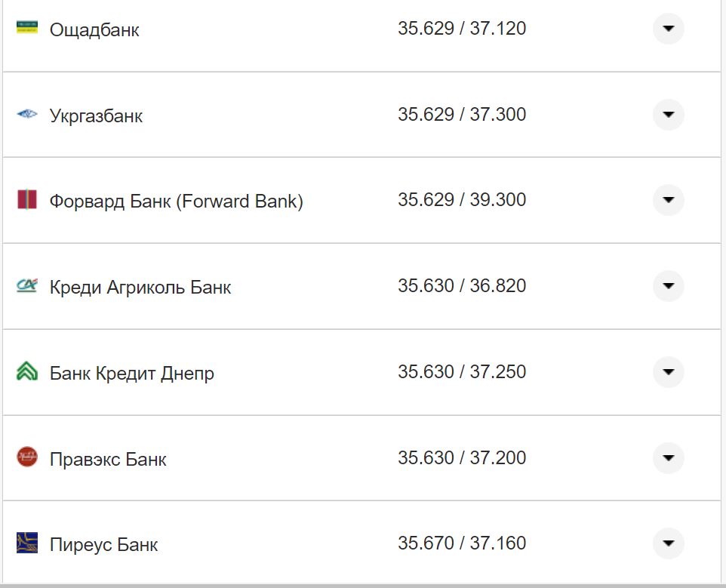This screenshot has width=726, height=588.
Task: Open the Креди Агриколь Банк dropdown
Action: (668, 286)
